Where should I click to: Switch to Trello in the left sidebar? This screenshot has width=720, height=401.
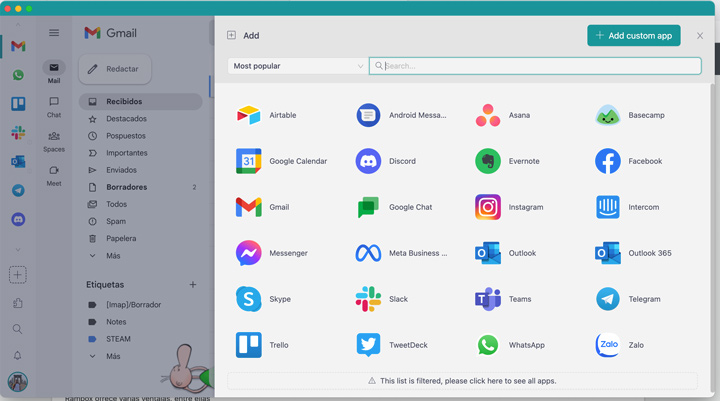(x=18, y=104)
